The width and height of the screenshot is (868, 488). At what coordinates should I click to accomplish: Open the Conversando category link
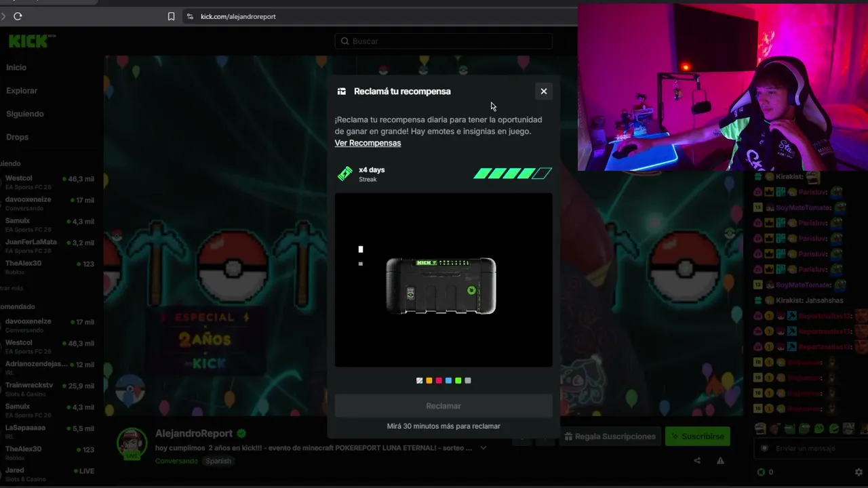click(x=176, y=461)
